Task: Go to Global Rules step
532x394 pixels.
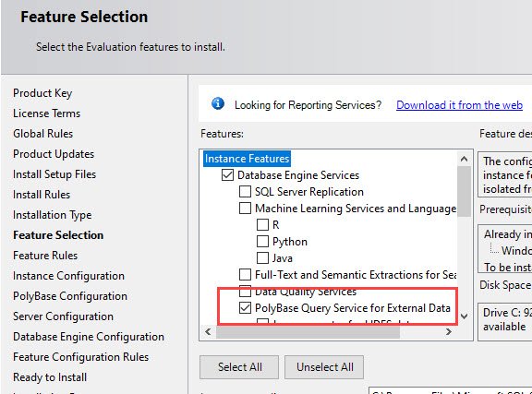Action: [42, 134]
